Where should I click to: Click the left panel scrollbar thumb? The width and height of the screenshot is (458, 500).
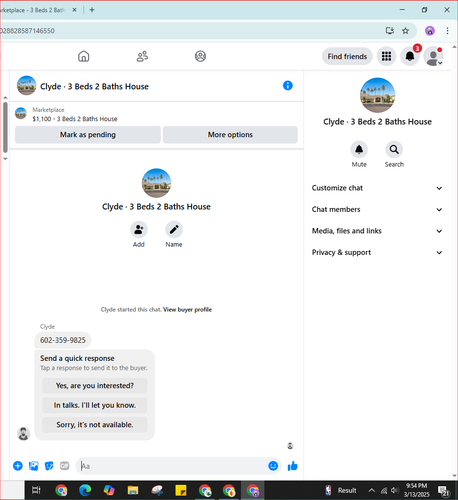pyautogui.click(x=5, y=127)
